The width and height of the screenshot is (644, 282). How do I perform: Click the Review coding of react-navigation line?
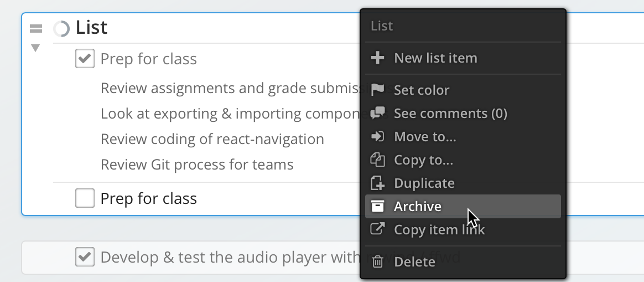[212, 139]
